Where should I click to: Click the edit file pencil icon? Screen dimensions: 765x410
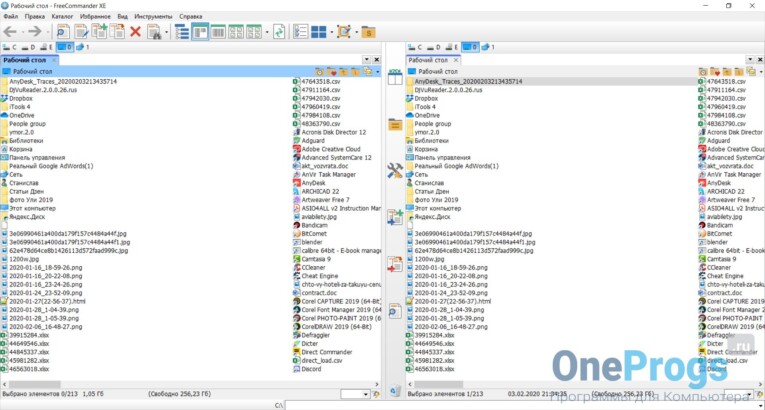click(81, 32)
